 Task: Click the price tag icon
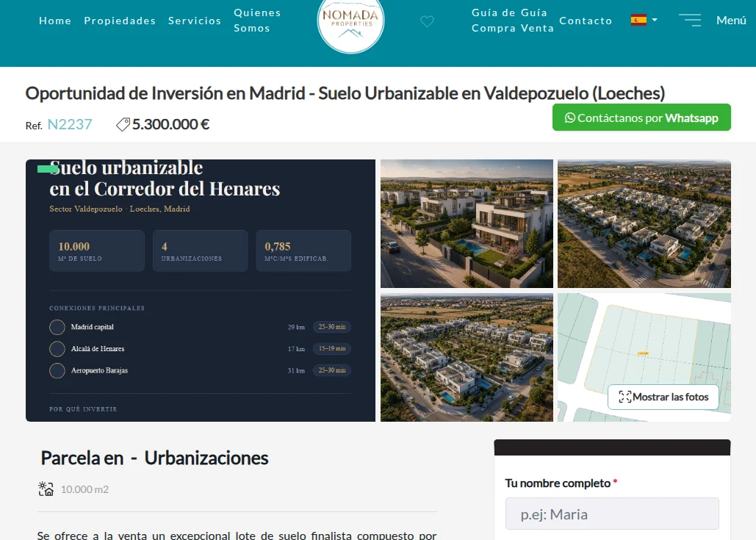click(x=123, y=124)
